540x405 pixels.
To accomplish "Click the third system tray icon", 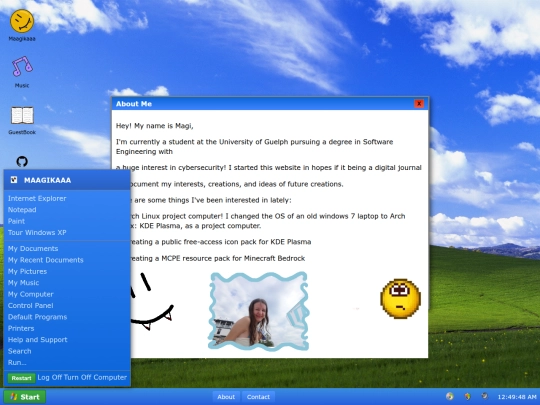I will tap(485, 396).
